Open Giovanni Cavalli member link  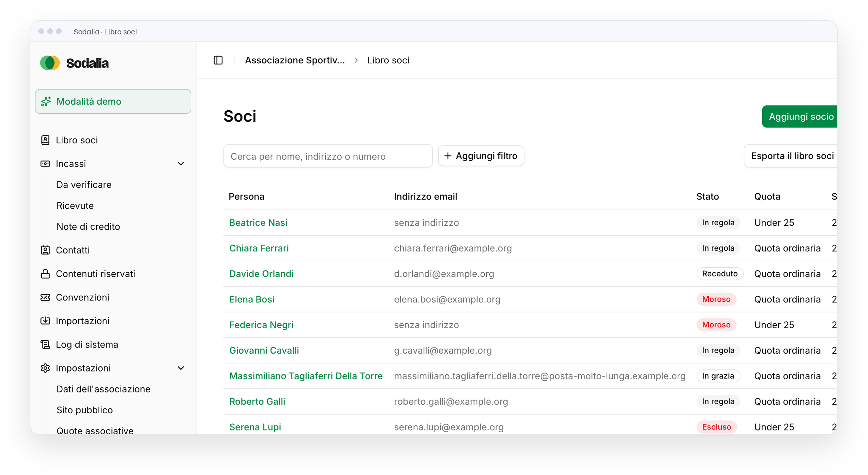click(264, 350)
